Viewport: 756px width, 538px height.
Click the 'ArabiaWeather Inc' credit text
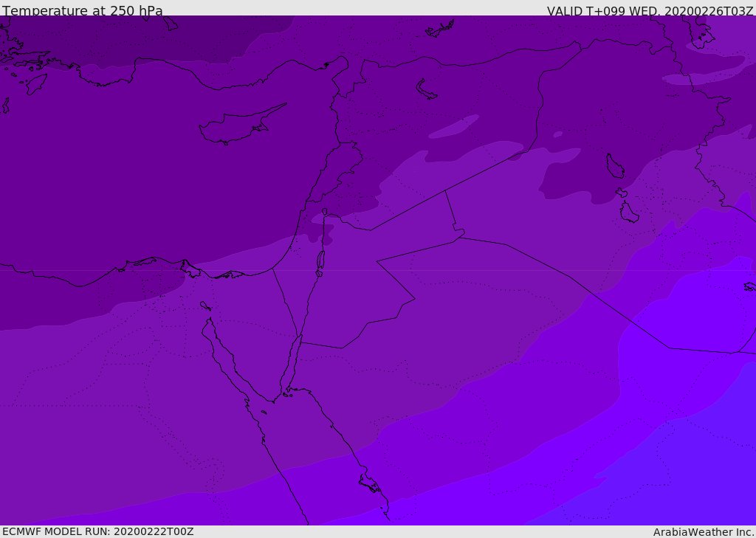703,532
